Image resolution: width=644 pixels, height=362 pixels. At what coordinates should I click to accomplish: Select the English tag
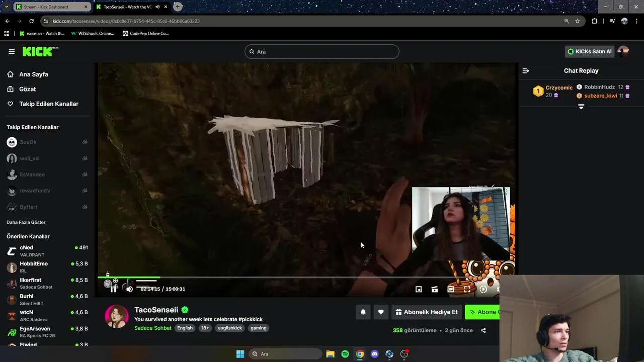click(185, 328)
